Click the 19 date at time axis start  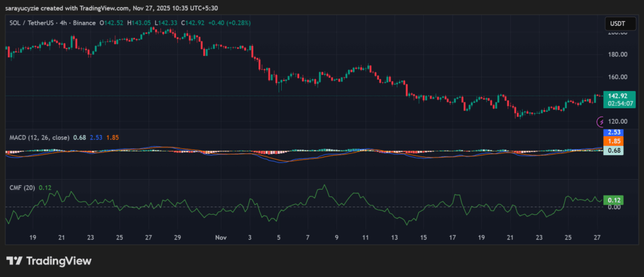[x=33, y=238]
